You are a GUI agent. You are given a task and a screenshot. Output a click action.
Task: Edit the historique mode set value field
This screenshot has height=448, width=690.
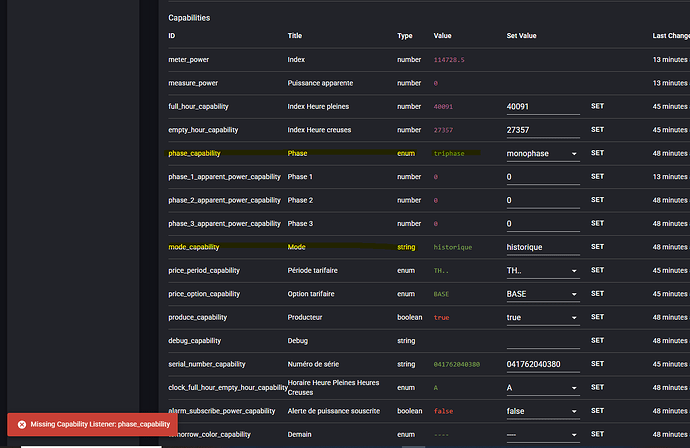pos(543,247)
